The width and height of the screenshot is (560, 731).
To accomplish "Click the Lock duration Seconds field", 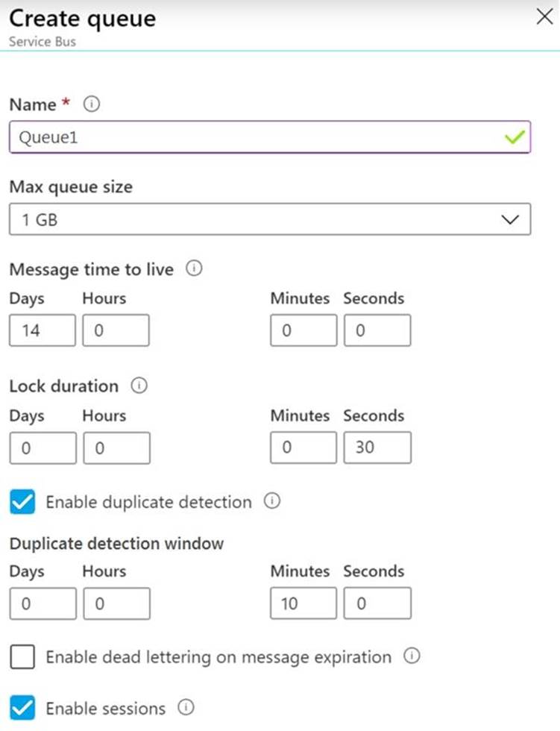I will point(377,448).
